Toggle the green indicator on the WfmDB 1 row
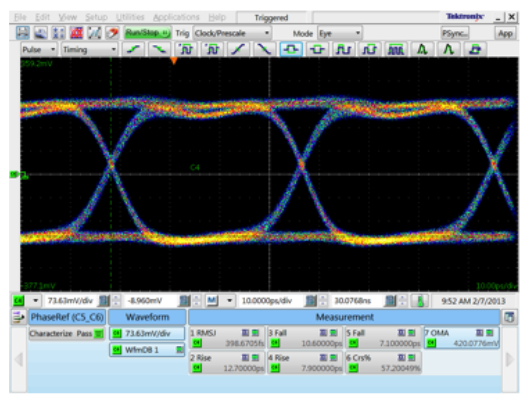 click(180, 350)
